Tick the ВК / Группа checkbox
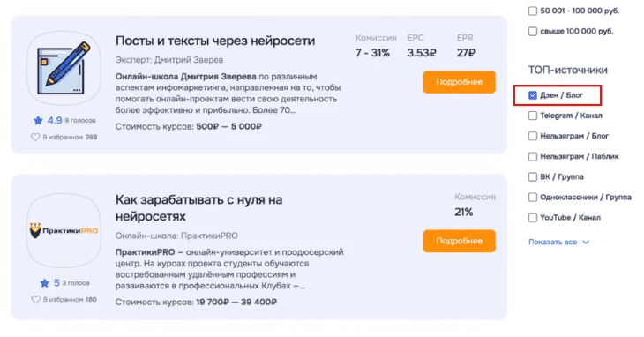Viewport: 644px width, 337px height. 533,177
